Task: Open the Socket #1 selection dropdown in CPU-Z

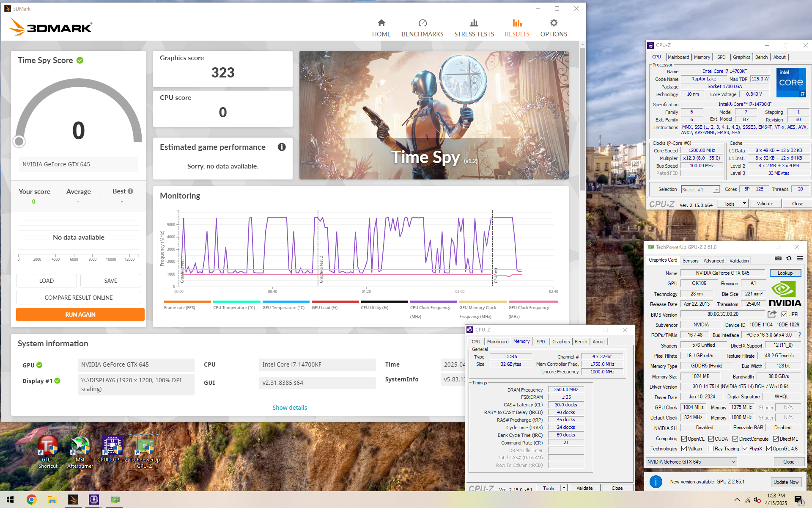Action: (x=700, y=189)
